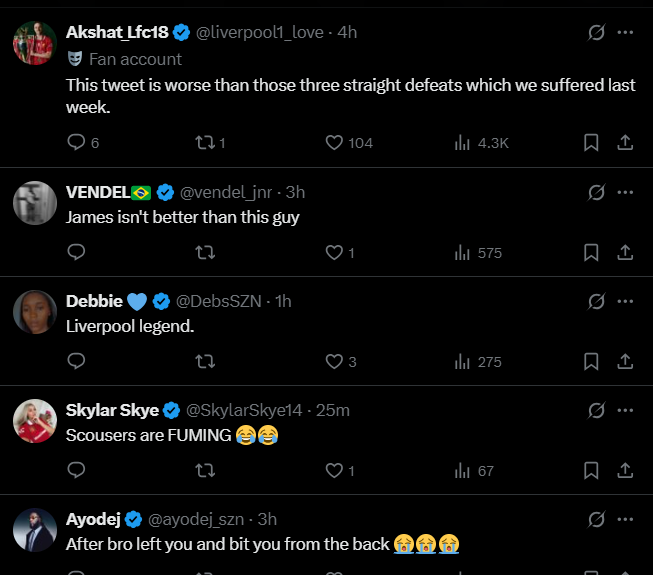Open Grok icon on VENDEL's tweet

596,192
